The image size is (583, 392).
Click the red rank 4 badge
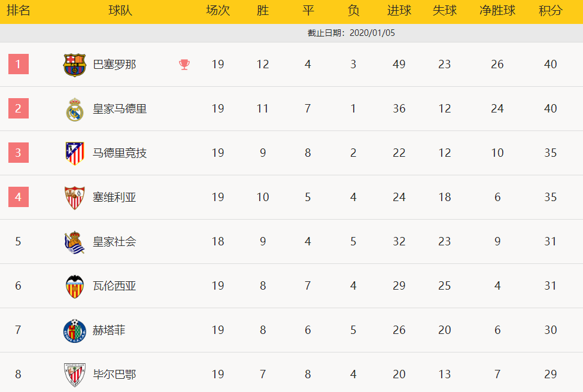(x=19, y=197)
